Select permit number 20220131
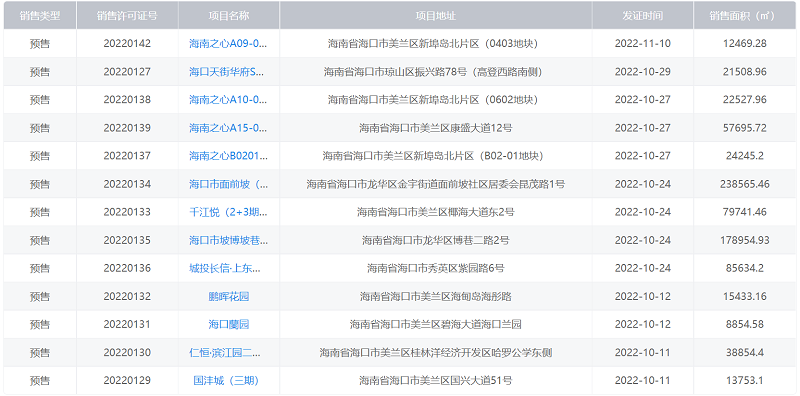Image resolution: width=800 pixels, height=396 pixels. (127, 324)
